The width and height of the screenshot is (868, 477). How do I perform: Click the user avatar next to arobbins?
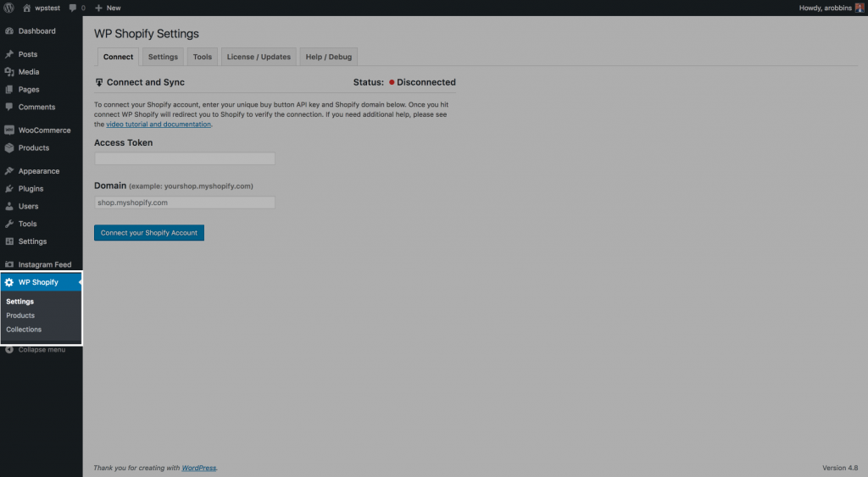coord(860,8)
